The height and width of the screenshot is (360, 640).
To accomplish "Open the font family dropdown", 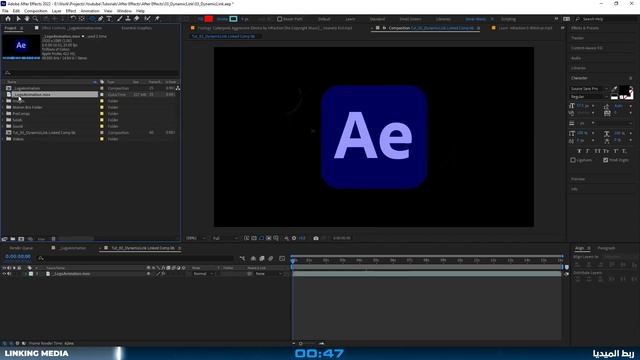I will [589, 89].
